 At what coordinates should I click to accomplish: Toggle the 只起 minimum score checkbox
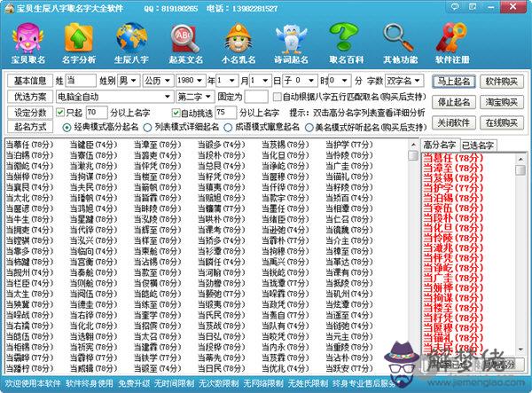(x=61, y=113)
